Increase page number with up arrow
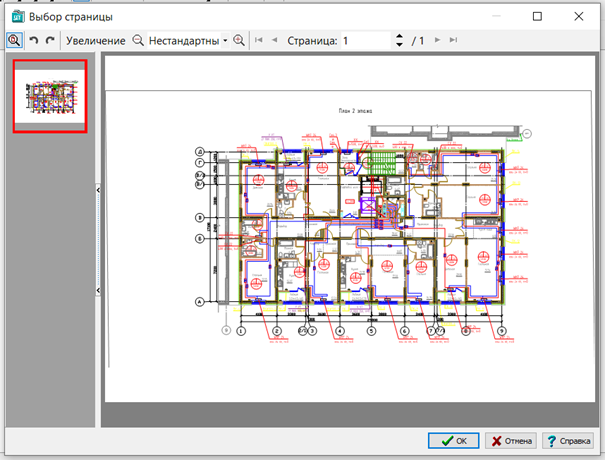 pyautogui.click(x=399, y=36)
